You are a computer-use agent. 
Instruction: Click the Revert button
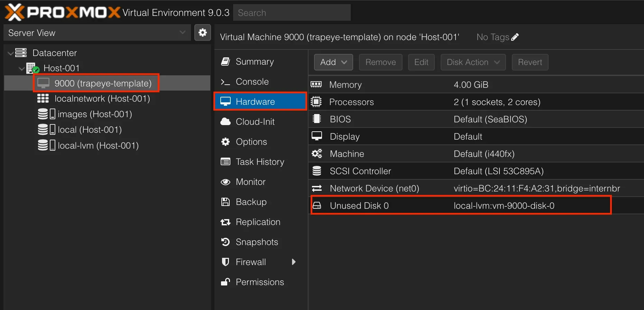(530, 62)
